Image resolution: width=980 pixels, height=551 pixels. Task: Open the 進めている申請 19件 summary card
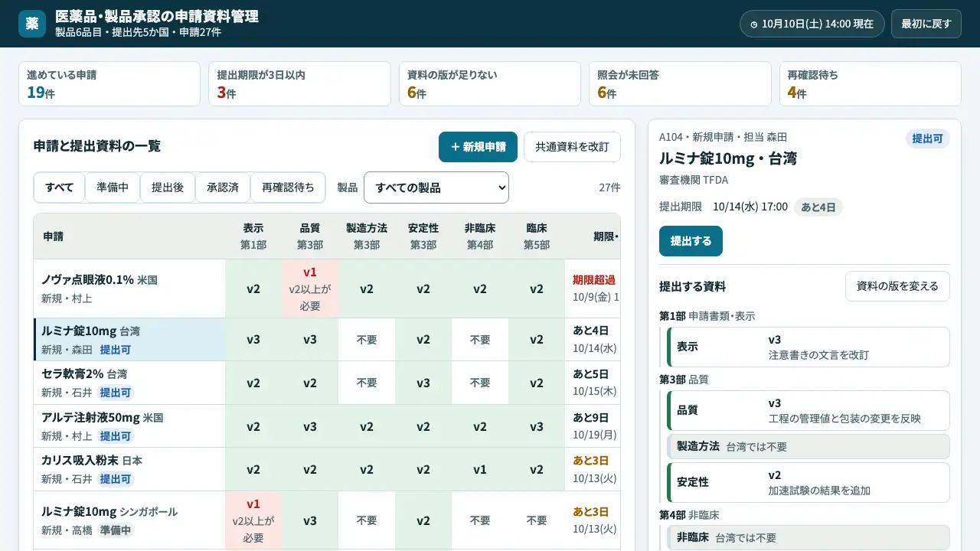(x=109, y=84)
